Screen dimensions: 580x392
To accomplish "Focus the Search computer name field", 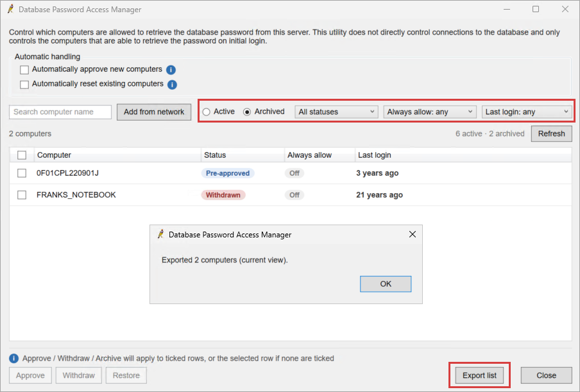I will [x=60, y=112].
